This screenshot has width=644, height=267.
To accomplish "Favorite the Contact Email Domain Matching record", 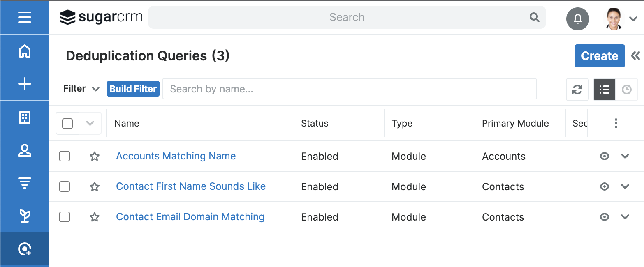I will (94, 216).
